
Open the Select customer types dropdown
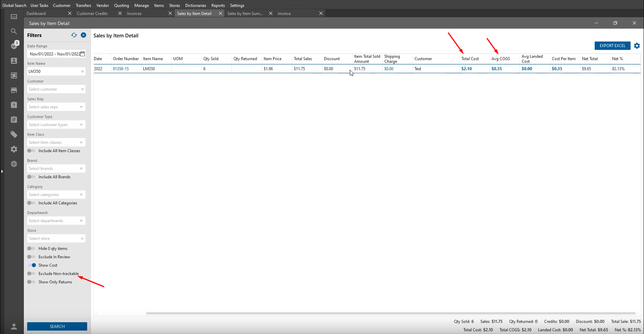56,125
